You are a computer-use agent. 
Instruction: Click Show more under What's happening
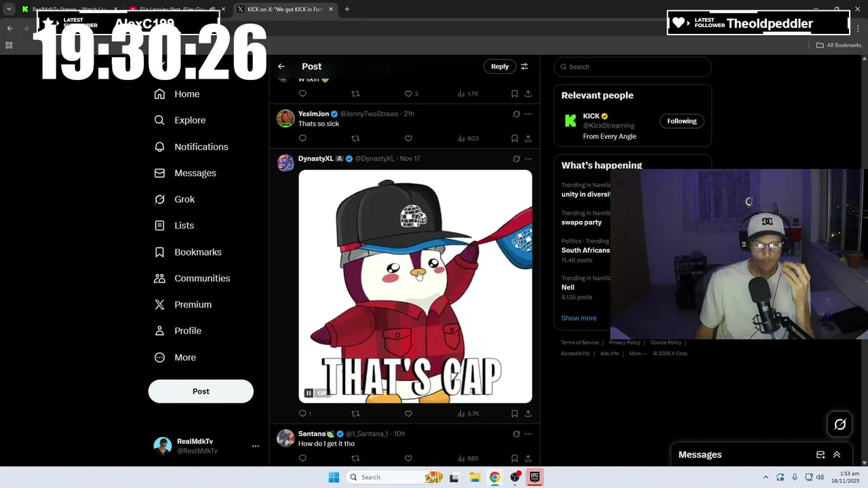click(x=578, y=318)
